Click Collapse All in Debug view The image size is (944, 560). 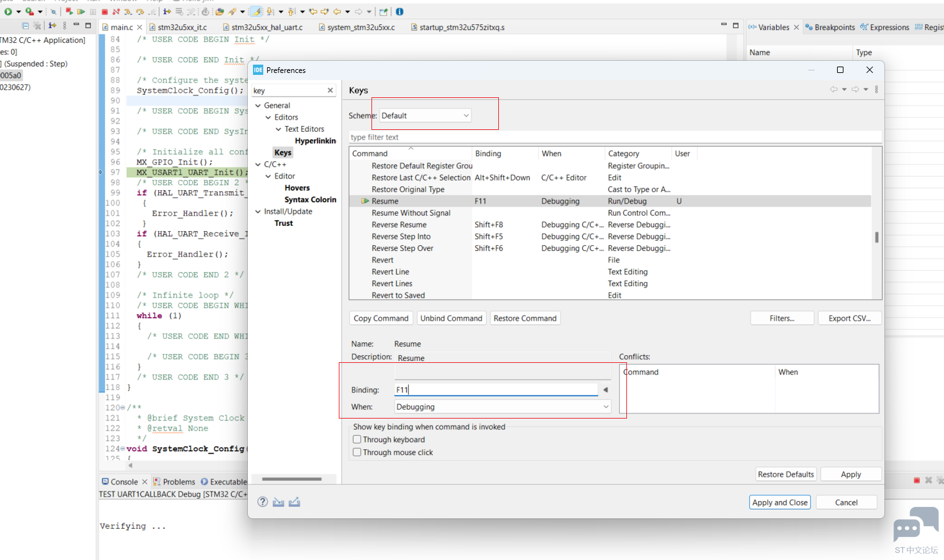click(26, 26)
